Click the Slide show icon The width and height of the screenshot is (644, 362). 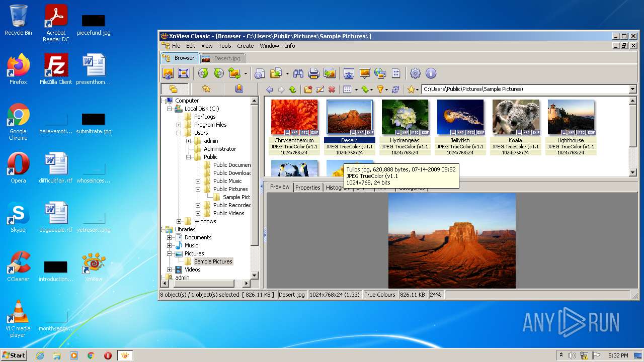(x=364, y=73)
